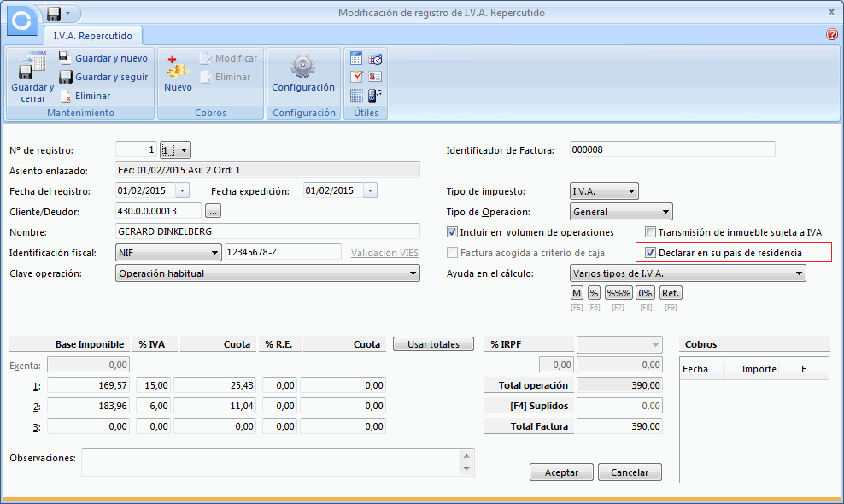The image size is (844, 504).
Task: Click the Identificador de Factura field
Action: click(x=671, y=149)
